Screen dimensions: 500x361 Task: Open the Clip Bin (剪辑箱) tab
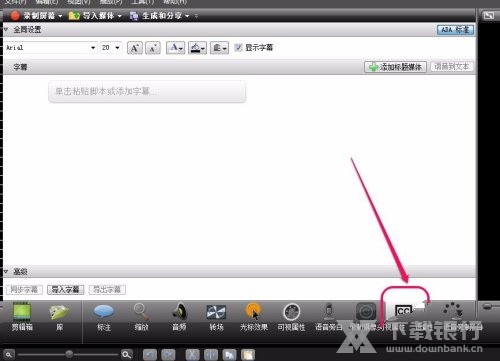[x=22, y=317]
